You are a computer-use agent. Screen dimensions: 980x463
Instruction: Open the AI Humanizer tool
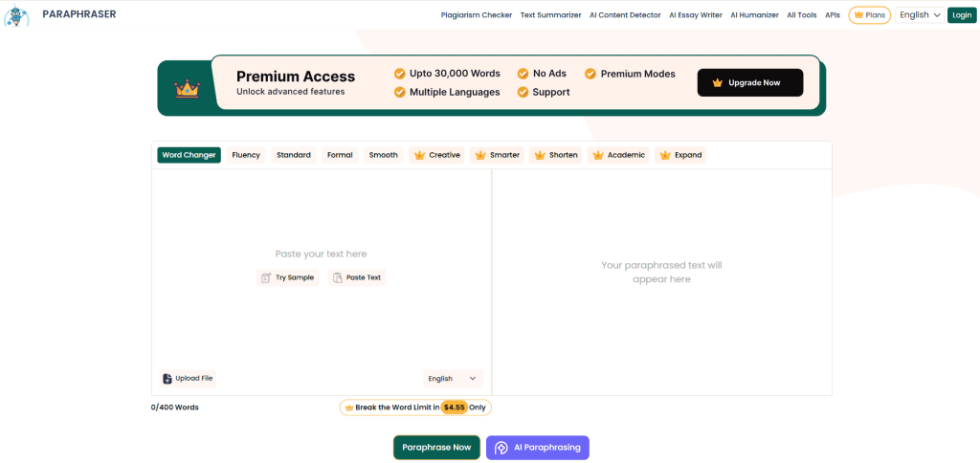[754, 15]
